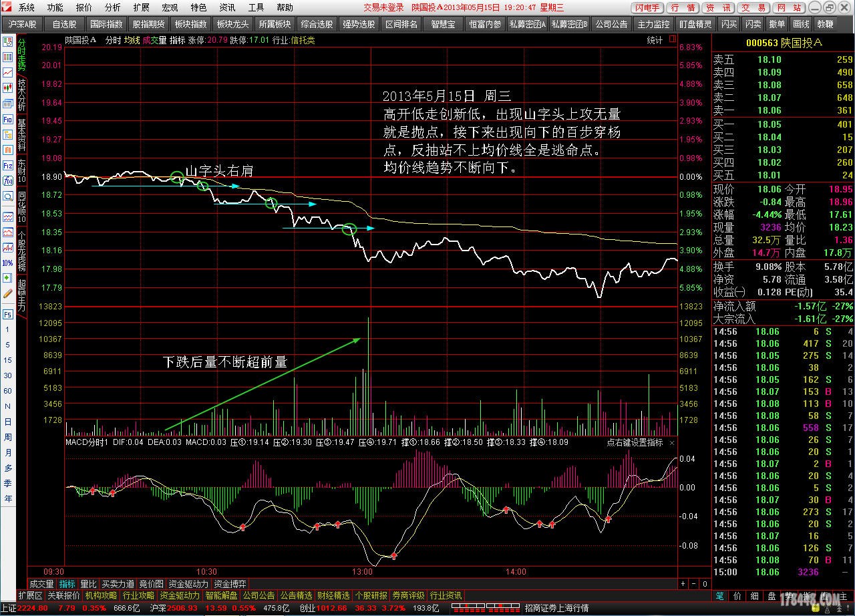Click the 区间排名 toolbar button
This screenshot has height=616, width=855.
[x=401, y=24]
